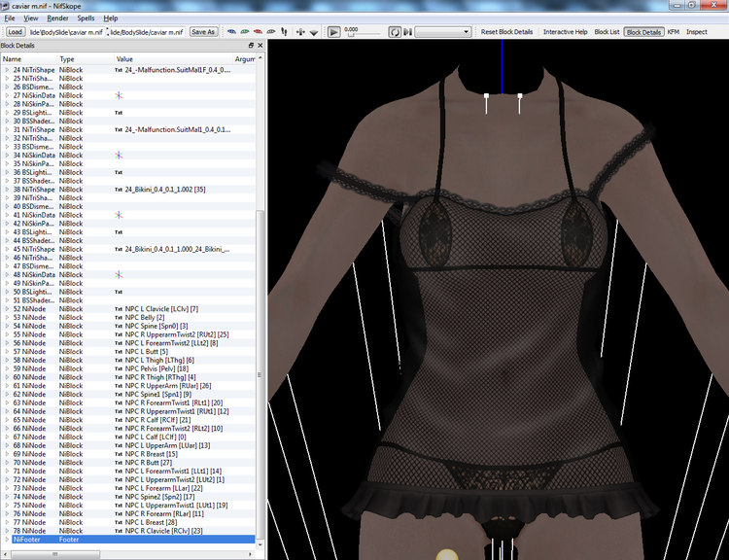
Task: Click Txt icon in 36 BSLighti row
Action: click(119, 172)
